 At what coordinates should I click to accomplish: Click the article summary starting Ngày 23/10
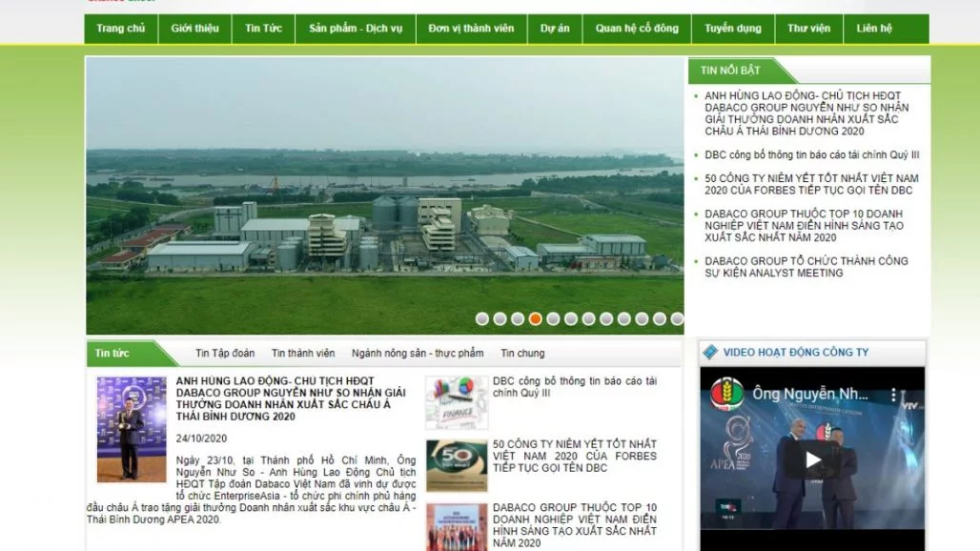(252, 490)
